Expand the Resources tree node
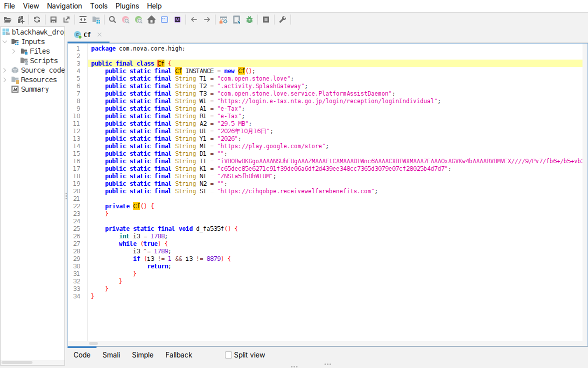The height and width of the screenshot is (368, 588). click(5, 80)
